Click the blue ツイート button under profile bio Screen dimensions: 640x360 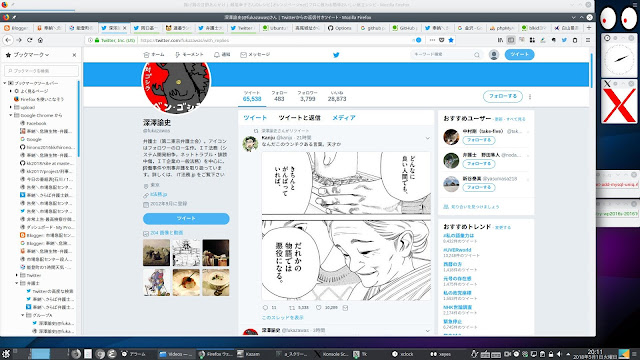(186, 218)
